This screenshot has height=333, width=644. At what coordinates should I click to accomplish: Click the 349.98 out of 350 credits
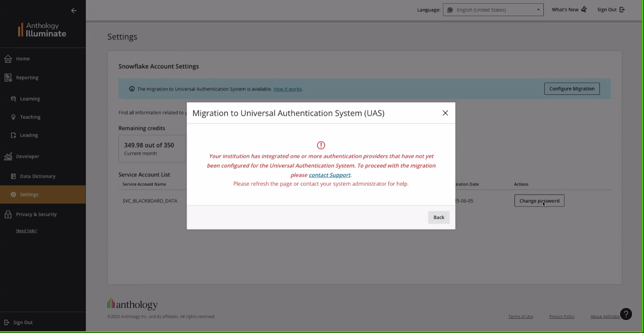tap(149, 145)
